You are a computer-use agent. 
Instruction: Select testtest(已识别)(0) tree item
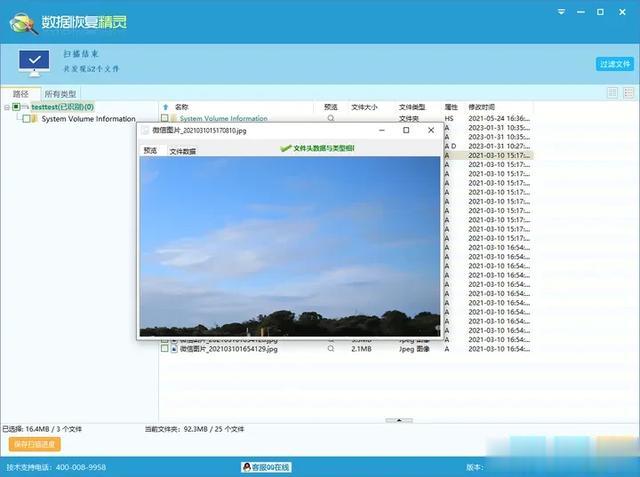[x=62, y=107]
